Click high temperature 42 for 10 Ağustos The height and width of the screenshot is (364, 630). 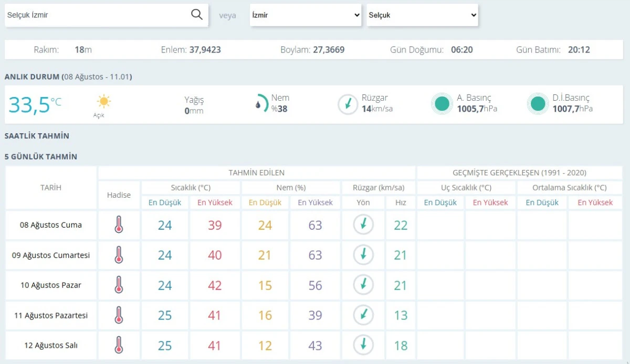click(215, 285)
